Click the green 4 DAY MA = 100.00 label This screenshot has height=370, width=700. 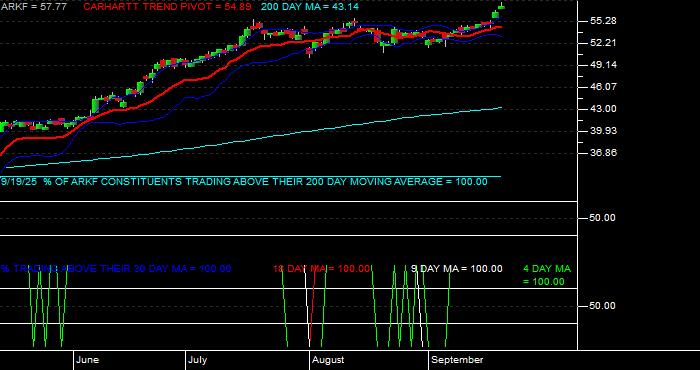click(547, 275)
